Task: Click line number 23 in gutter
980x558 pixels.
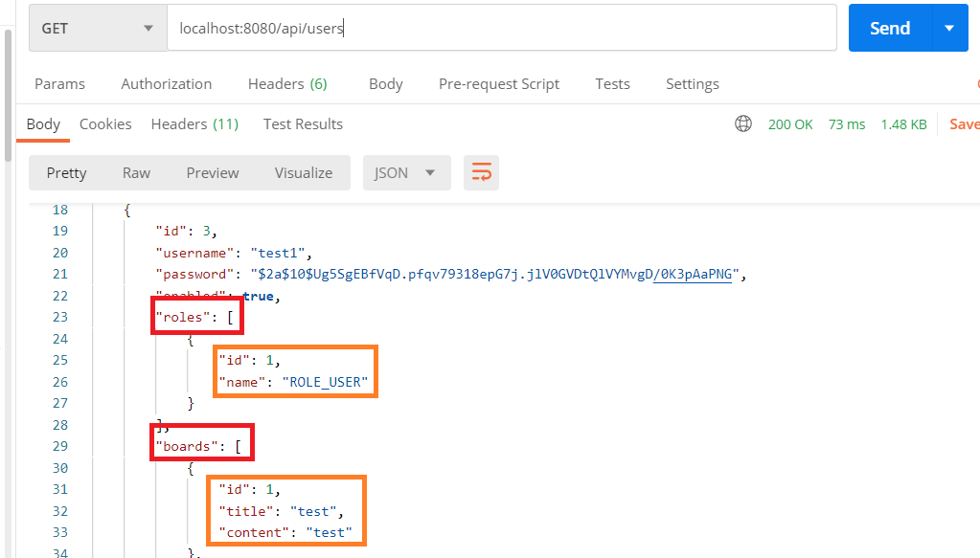Action: (60, 317)
